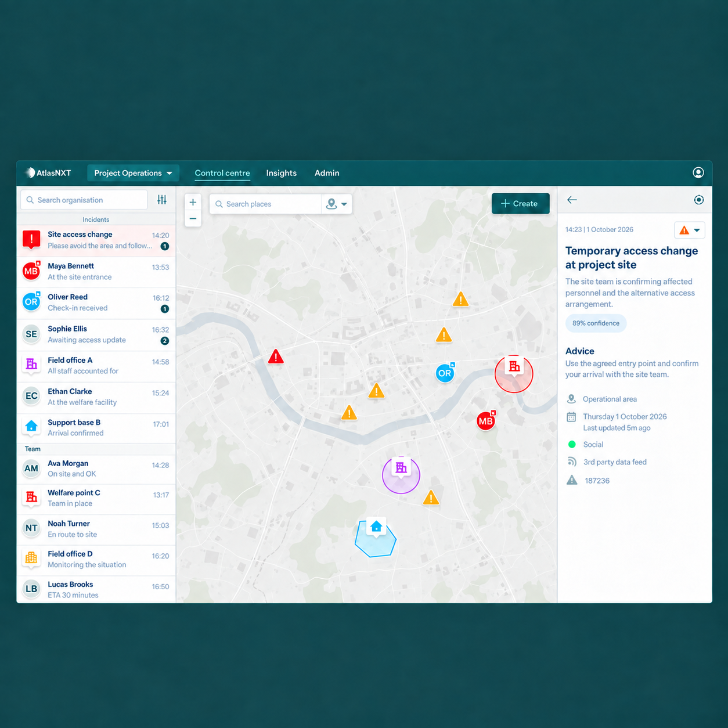Zoom in the map with plus button

tap(193, 202)
